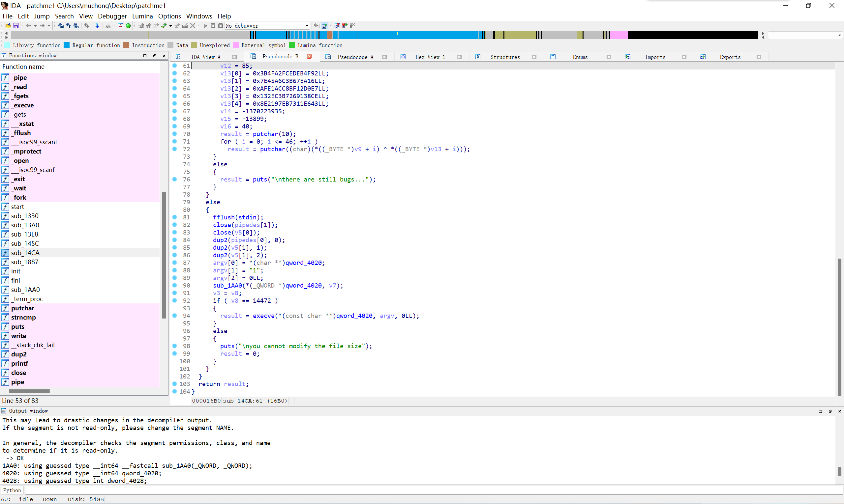This screenshot has width=844, height=504.
Task: Open the navigation band combo box
Action: (x=805, y=35)
